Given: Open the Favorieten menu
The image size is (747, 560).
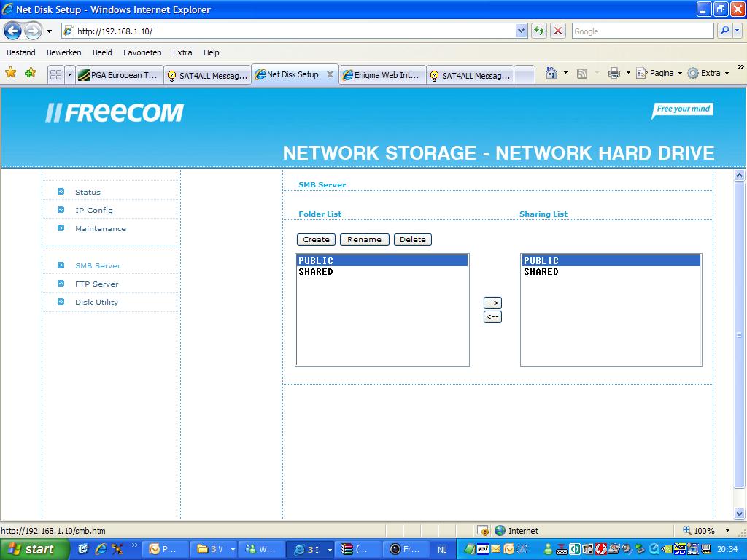Looking at the screenshot, I should pos(142,52).
